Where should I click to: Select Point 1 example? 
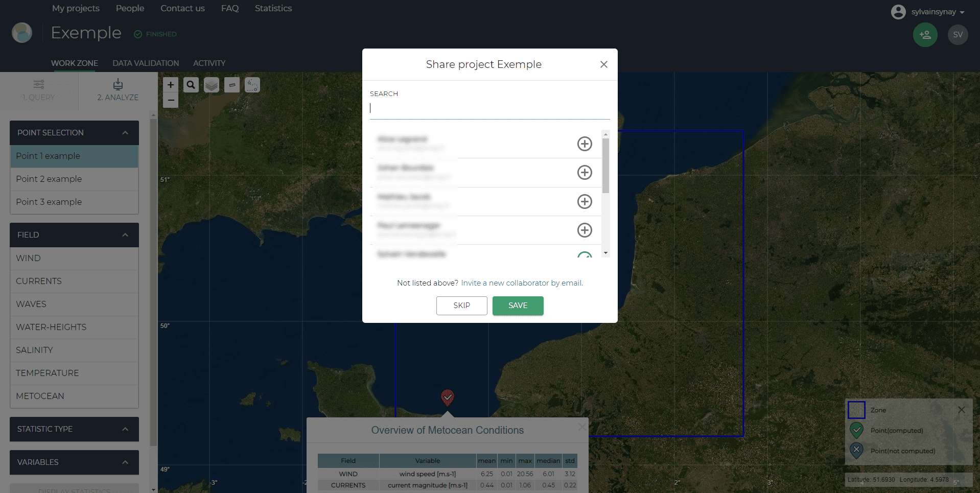(75, 156)
